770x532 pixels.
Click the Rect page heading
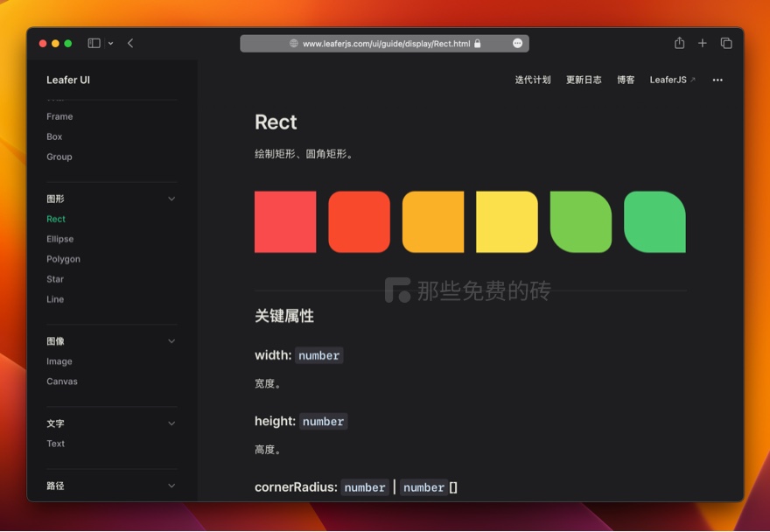[x=276, y=122]
